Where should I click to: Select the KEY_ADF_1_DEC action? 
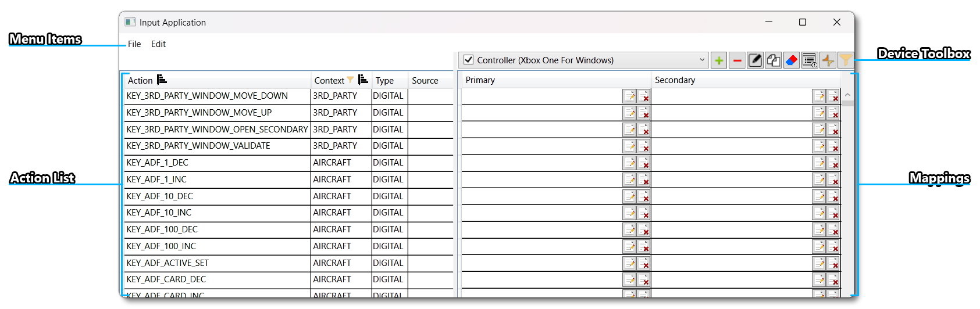click(x=157, y=163)
